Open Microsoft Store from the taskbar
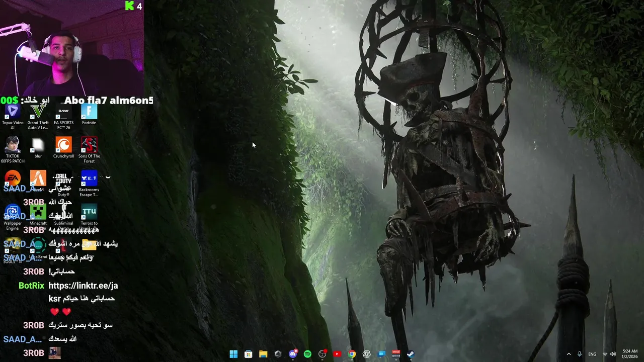Image resolution: width=644 pixels, height=362 pixels. tap(248, 354)
